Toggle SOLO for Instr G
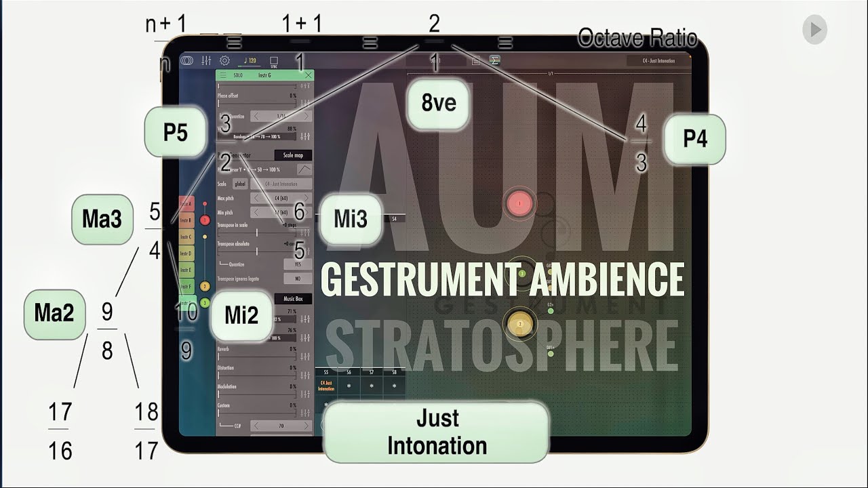The image size is (868, 488). point(238,75)
